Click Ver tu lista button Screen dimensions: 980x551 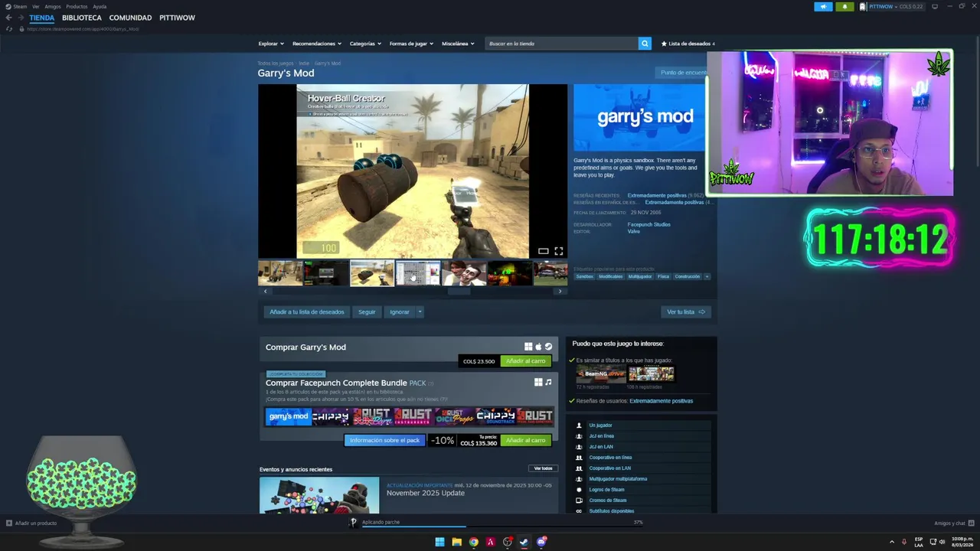686,311
